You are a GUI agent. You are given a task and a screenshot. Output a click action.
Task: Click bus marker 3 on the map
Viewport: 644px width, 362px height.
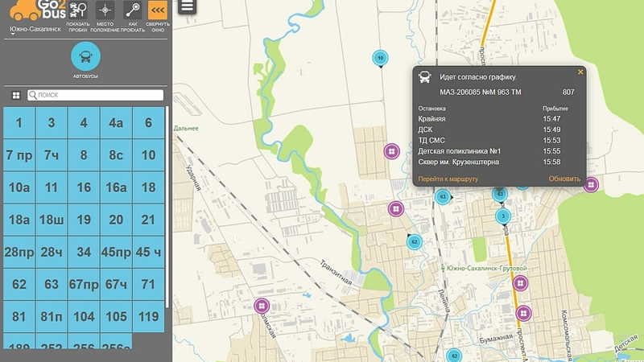click(x=503, y=216)
